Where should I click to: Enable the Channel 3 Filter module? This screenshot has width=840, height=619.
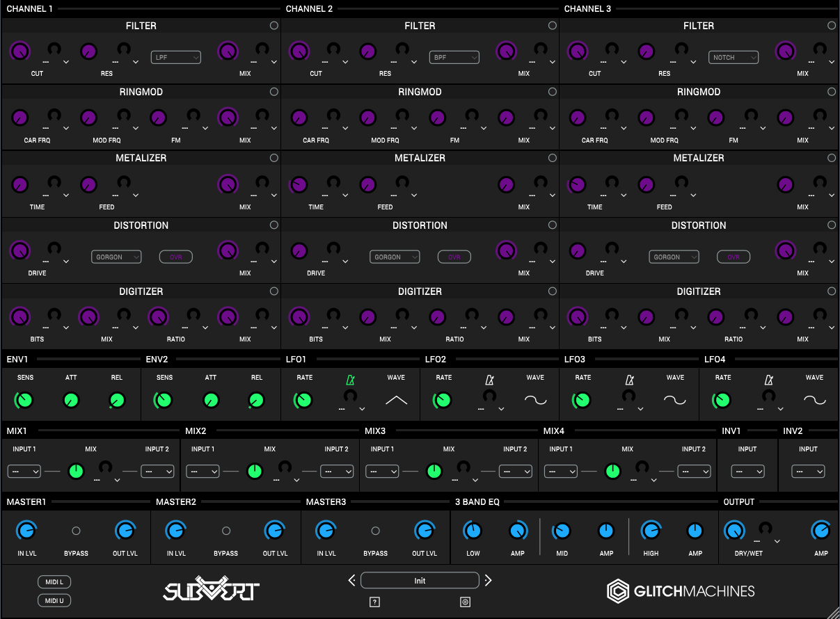(832, 26)
